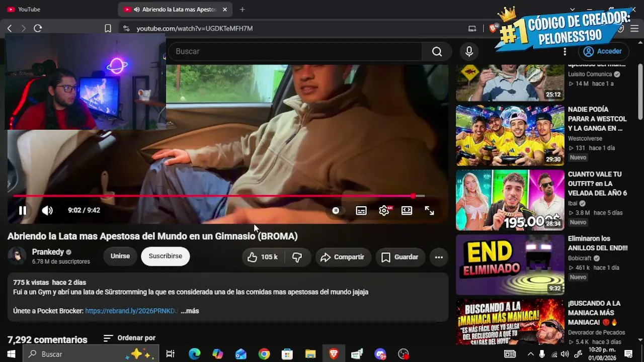Dislike the video with thumbs down
Viewport: 644px width, 362px height.
tap(297, 257)
